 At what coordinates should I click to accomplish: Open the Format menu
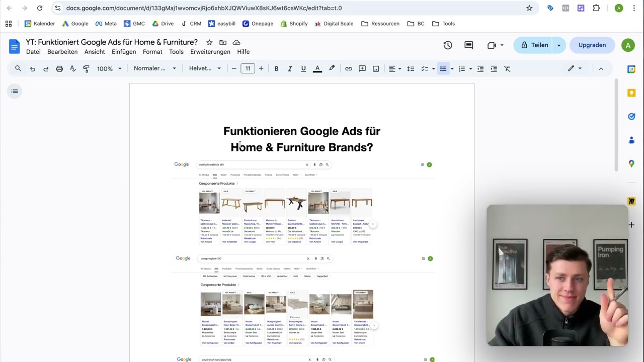(x=152, y=52)
